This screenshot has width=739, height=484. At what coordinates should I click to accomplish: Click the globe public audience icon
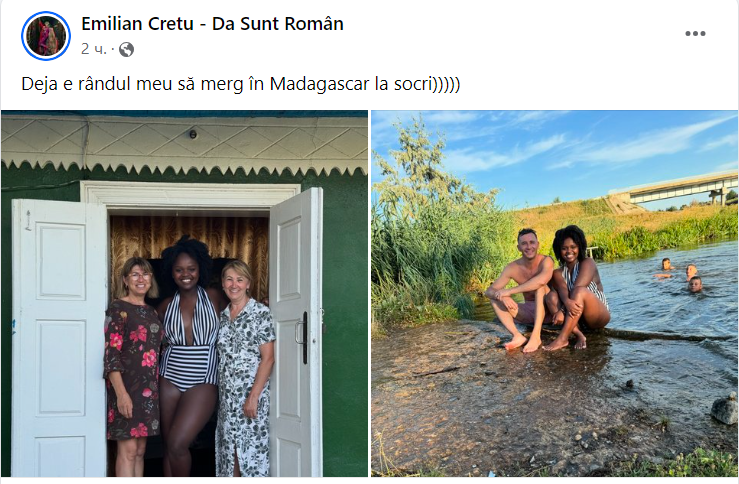(126, 49)
